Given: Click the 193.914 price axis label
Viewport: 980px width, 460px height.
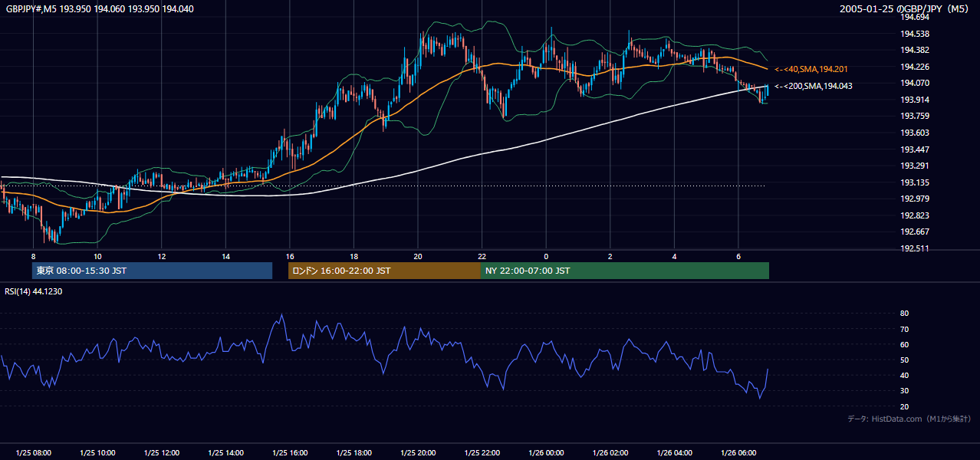Looking at the screenshot, I should point(915,100).
